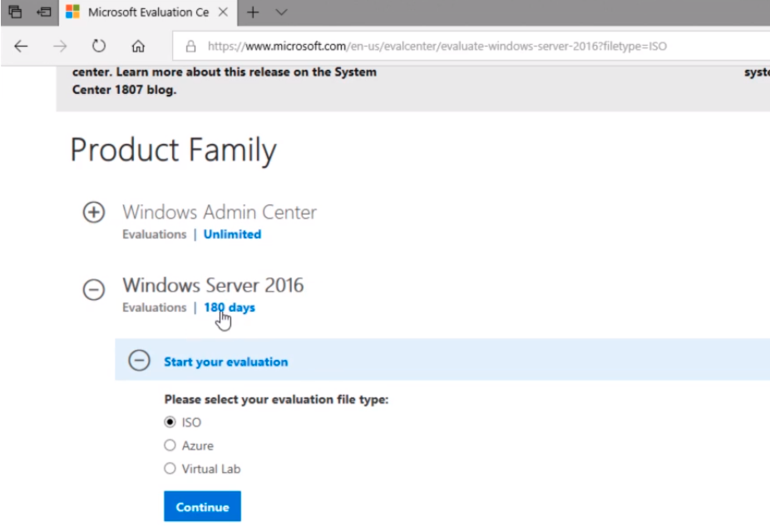Screen dimensions: 770x532
Task: Click the Windows Server 2016 heading
Action: click(213, 285)
